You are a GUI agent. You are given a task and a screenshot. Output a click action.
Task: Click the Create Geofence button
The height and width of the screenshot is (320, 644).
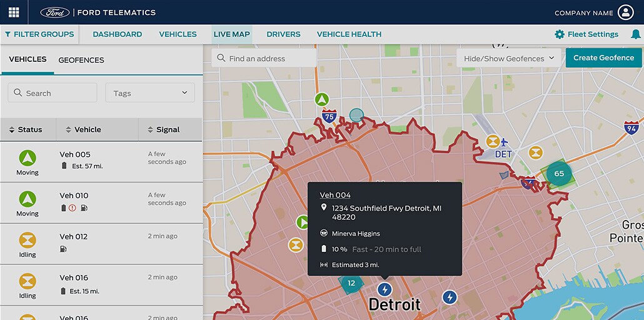[x=604, y=58]
